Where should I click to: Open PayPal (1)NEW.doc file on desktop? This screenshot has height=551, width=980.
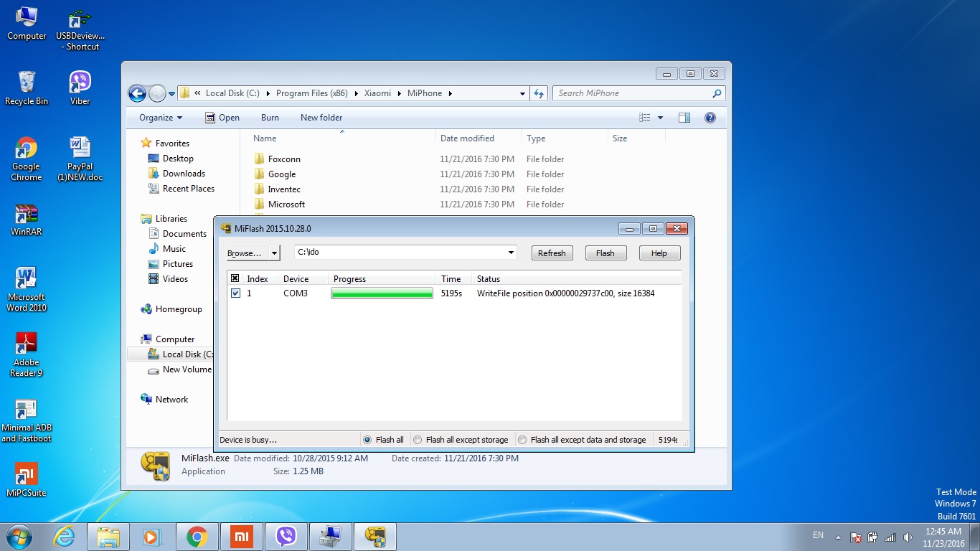click(x=80, y=159)
